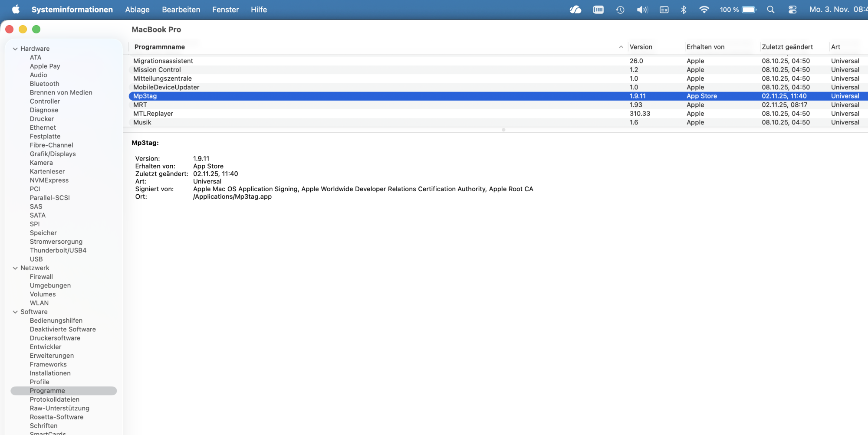Select Programme in sidebar

64,391
